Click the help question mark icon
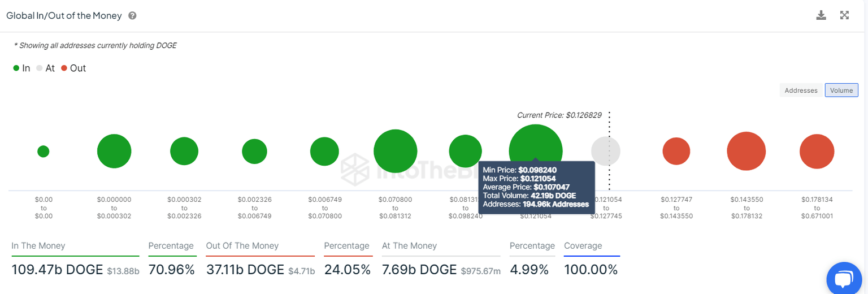Viewport: 868px width, 294px height. click(x=132, y=16)
